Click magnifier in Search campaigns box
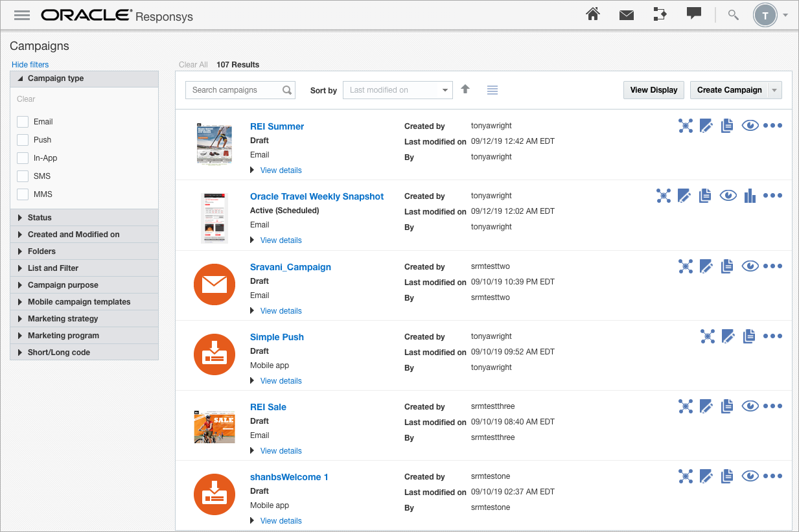799x532 pixels. coord(287,90)
